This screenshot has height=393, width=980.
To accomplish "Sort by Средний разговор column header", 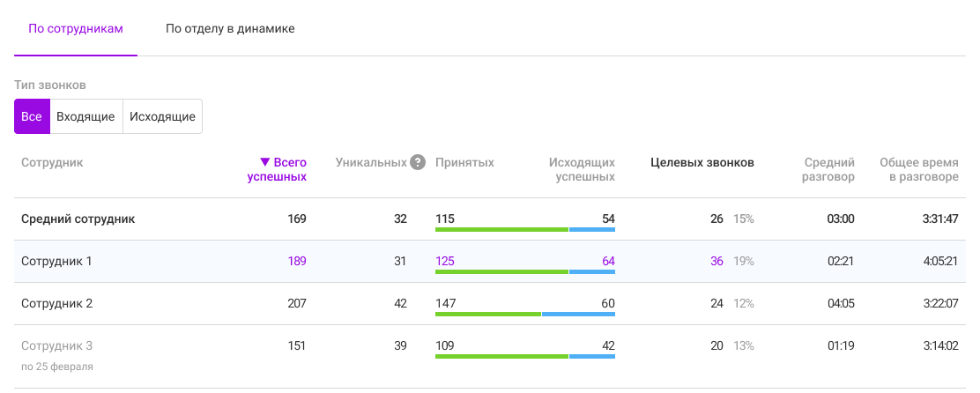I will [829, 169].
